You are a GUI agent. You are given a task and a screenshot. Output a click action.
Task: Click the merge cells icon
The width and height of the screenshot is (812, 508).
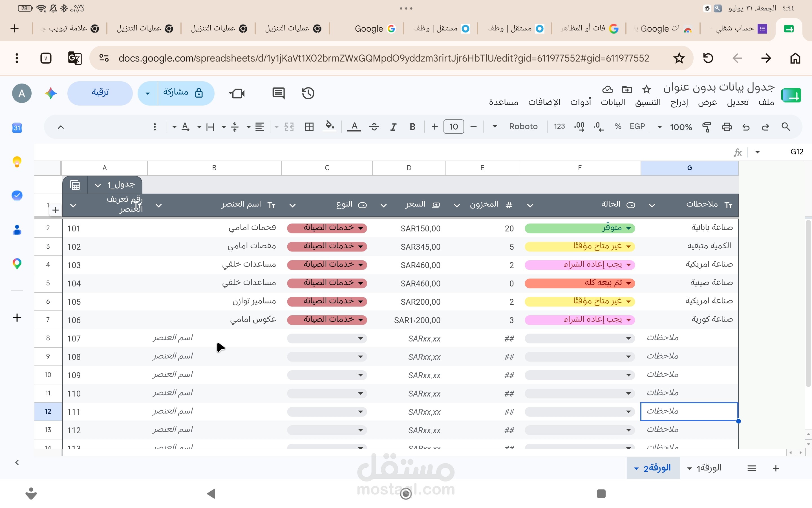click(x=289, y=127)
